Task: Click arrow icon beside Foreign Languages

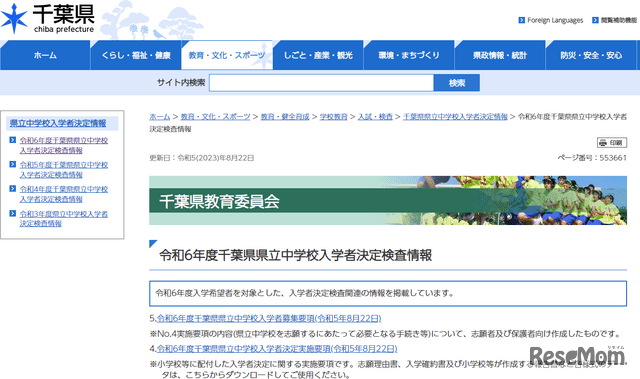Action: (521, 20)
